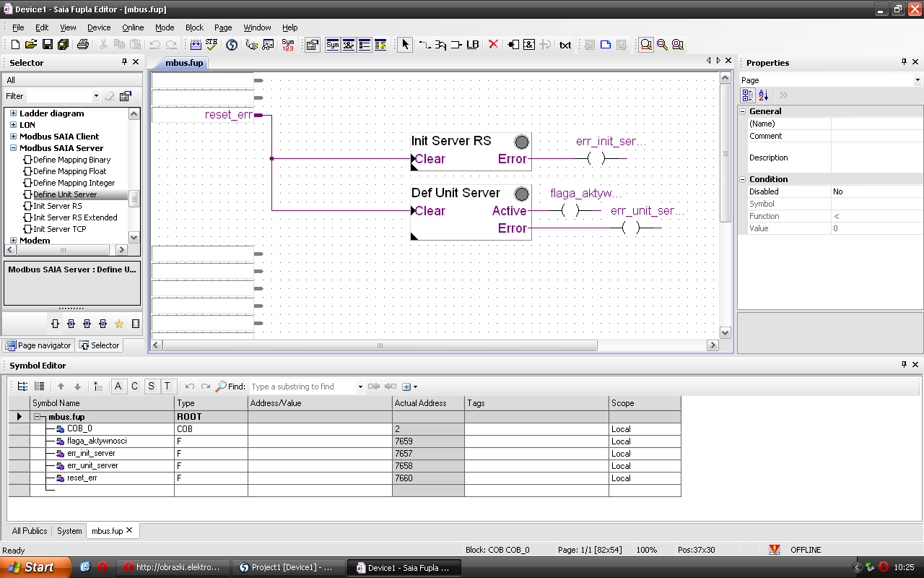Click the magnifier Find icon in Symbol Editor
This screenshot has height=578, width=924.
click(x=221, y=387)
